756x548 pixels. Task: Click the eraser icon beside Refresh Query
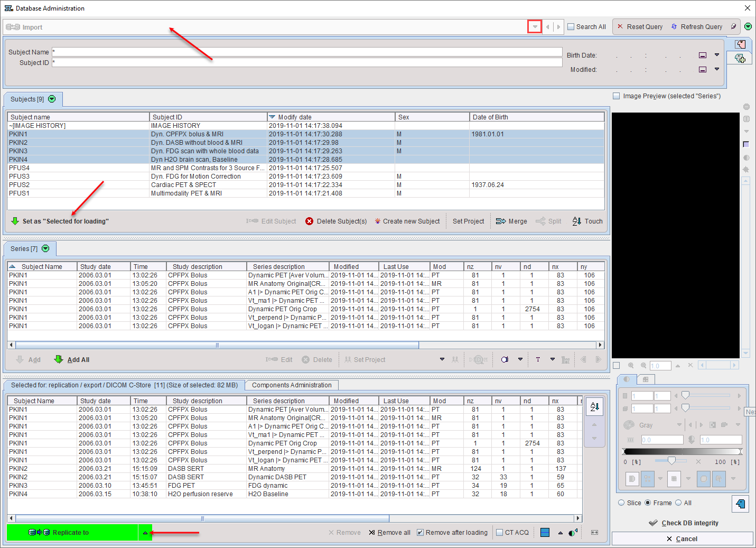[x=733, y=26]
